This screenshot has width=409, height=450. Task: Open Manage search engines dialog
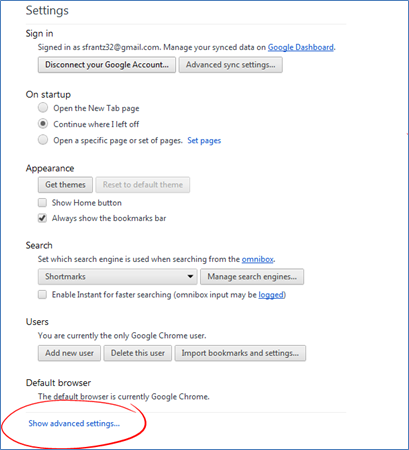[x=252, y=277]
